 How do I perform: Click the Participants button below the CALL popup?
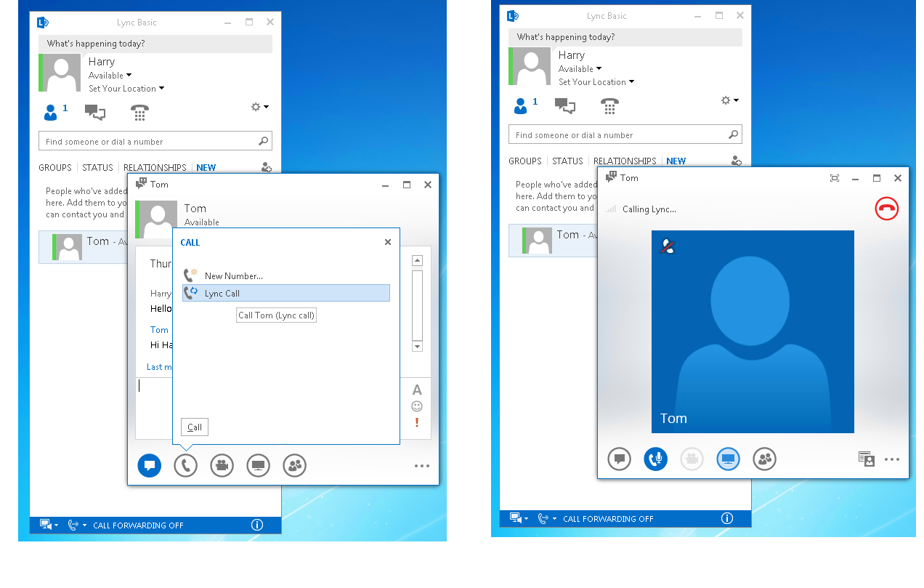point(295,466)
